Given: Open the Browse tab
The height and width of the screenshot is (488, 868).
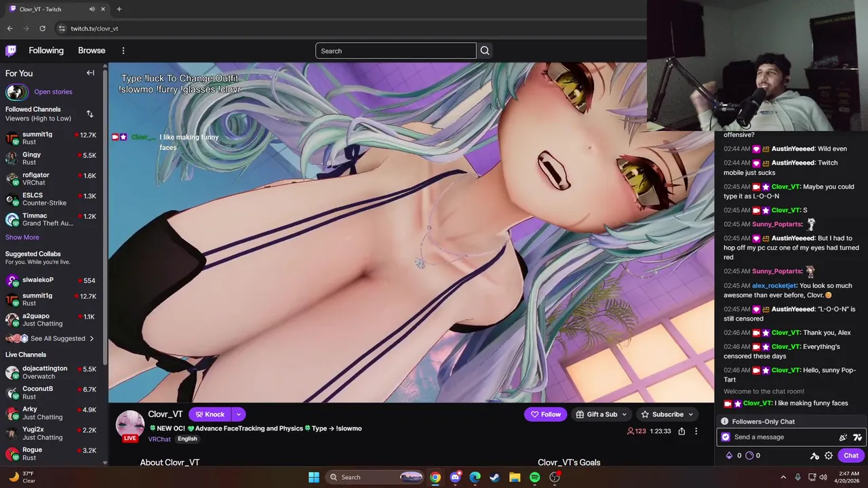Looking at the screenshot, I should tap(92, 51).
